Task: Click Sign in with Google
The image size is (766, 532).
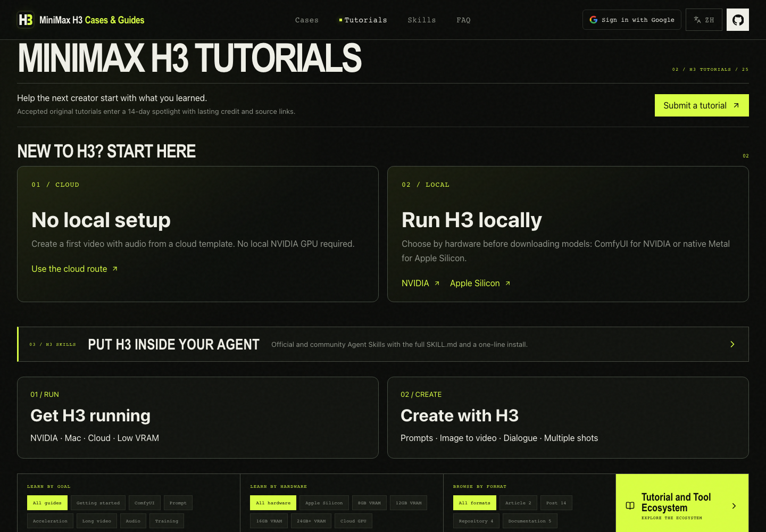Action: point(632,20)
